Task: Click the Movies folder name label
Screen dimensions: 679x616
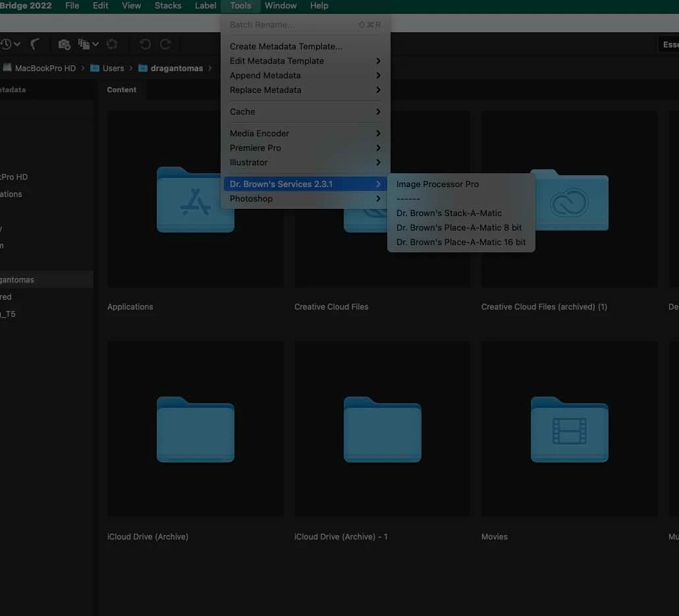Action: (x=494, y=537)
